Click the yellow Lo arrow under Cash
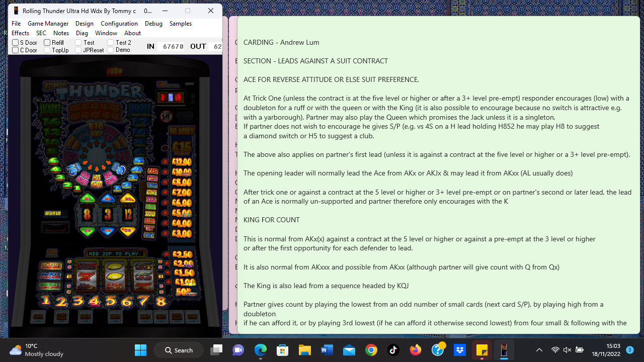The height and width of the screenshot is (362, 644). [128, 231]
